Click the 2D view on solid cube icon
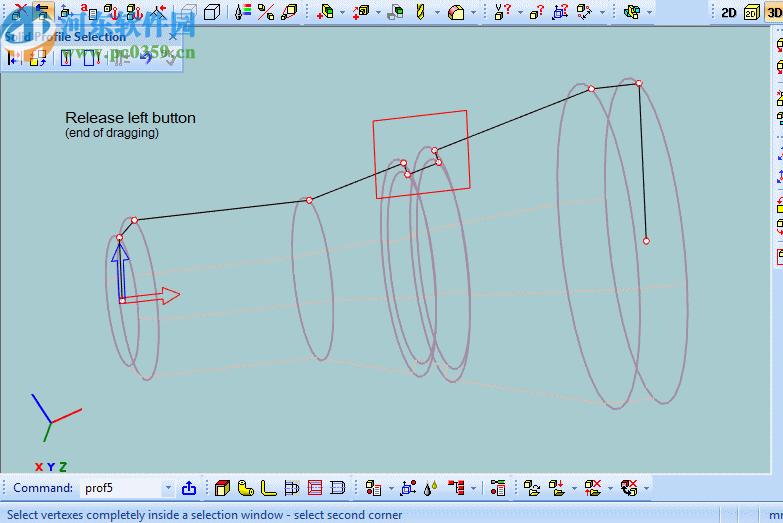Image resolution: width=783 pixels, height=523 pixels. tap(752, 12)
